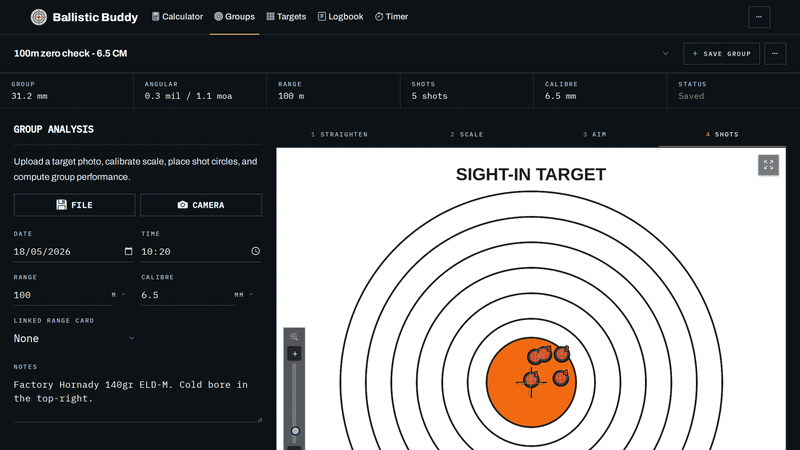Image resolution: width=800 pixels, height=450 pixels.
Task: Click the '100 m' range stat
Action: pyautogui.click(x=291, y=96)
